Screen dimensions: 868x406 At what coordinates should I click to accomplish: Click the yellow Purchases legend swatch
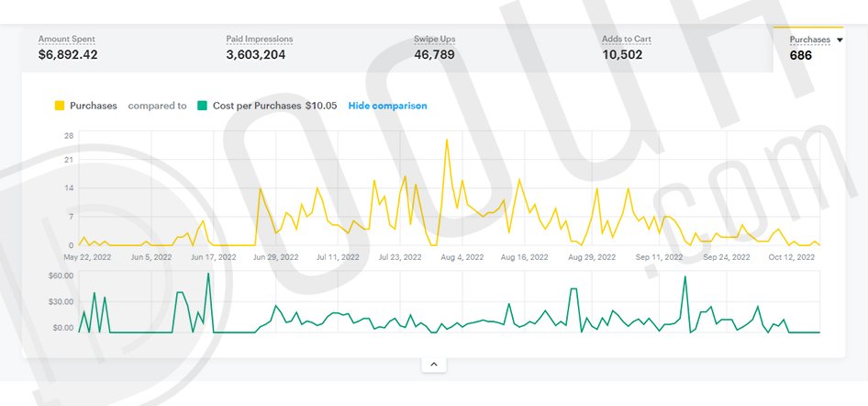tap(59, 106)
